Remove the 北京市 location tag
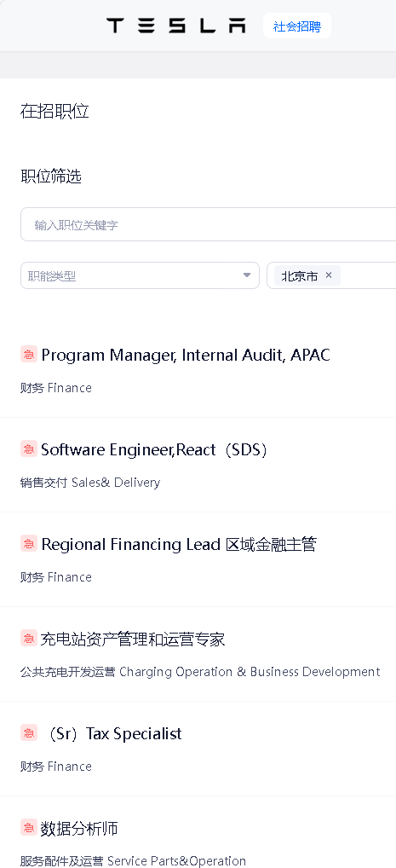The height and width of the screenshot is (868, 396). coord(329,275)
